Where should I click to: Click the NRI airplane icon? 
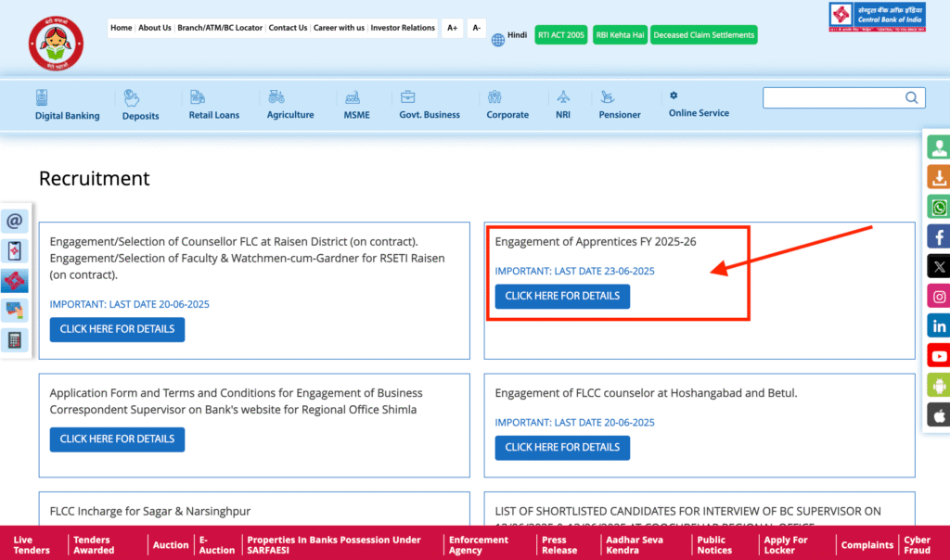pyautogui.click(x=563, y=96)
